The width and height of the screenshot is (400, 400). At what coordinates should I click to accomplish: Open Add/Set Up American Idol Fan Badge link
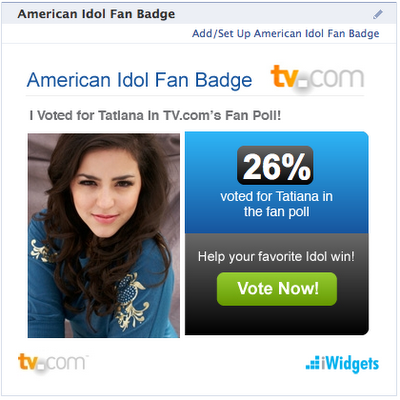286,33
